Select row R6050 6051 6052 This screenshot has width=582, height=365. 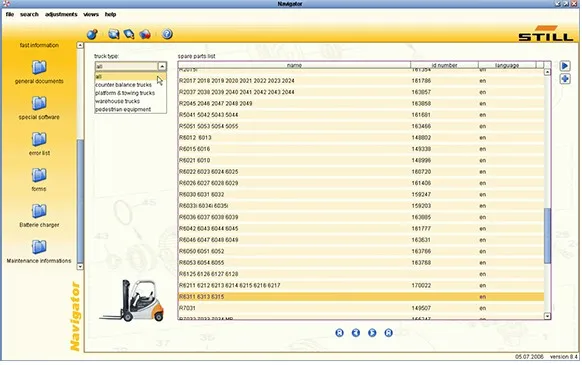[x=361, y=251]
